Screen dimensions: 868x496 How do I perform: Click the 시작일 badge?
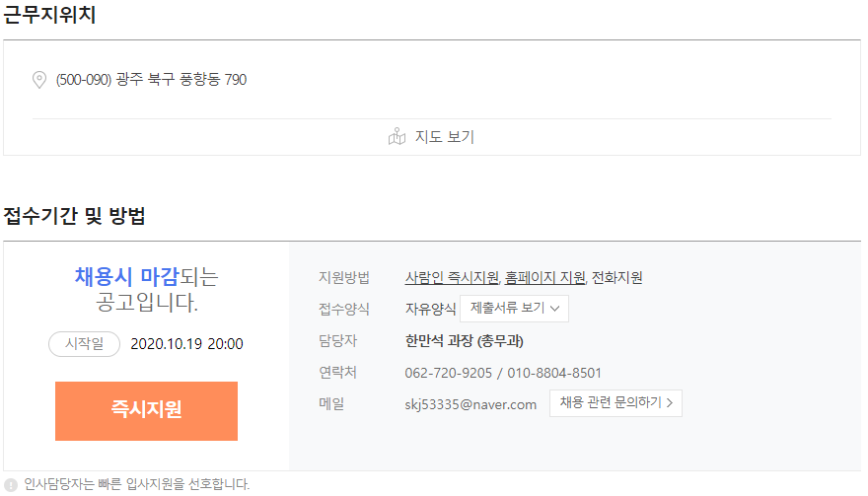84,344
